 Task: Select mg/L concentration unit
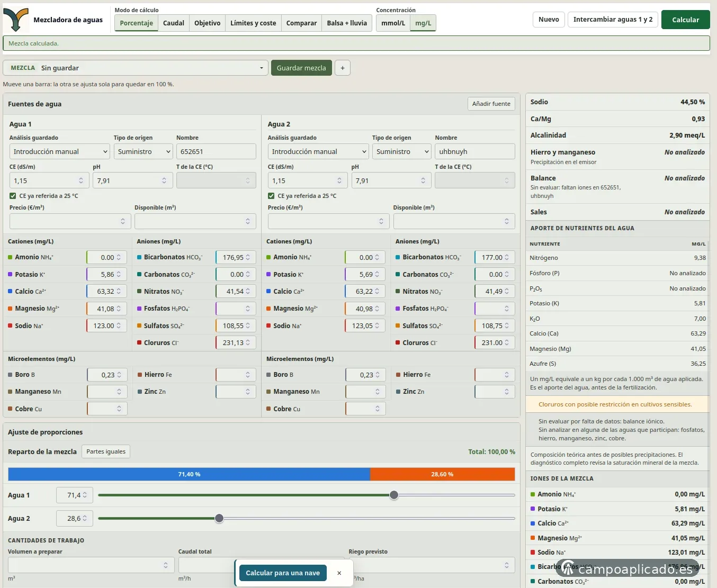tap(423, 23)
